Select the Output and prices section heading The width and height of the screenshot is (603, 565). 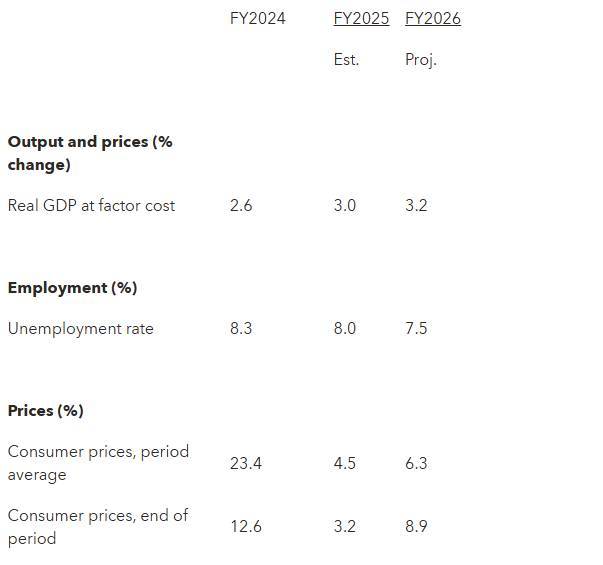[x=90, y=153]
